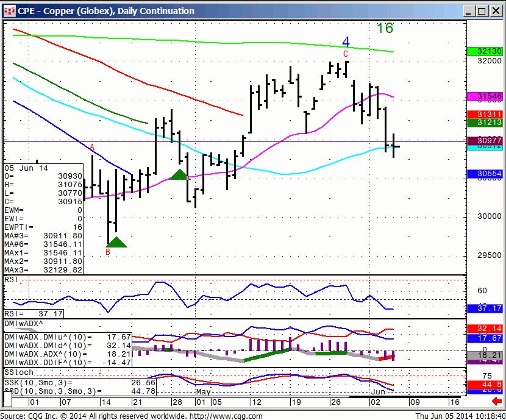Viewport: 506px width, 420px height.
Task: Select the RSI study panel header
Action: pyautogui.click(x=12, y=279)
